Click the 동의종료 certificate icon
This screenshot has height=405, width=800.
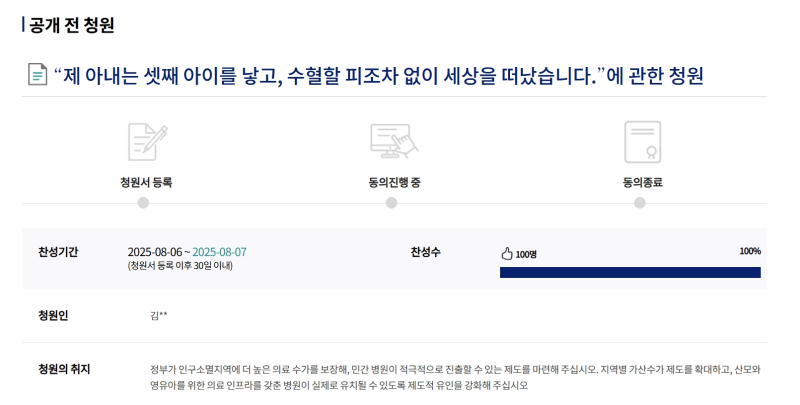(642, 142)
